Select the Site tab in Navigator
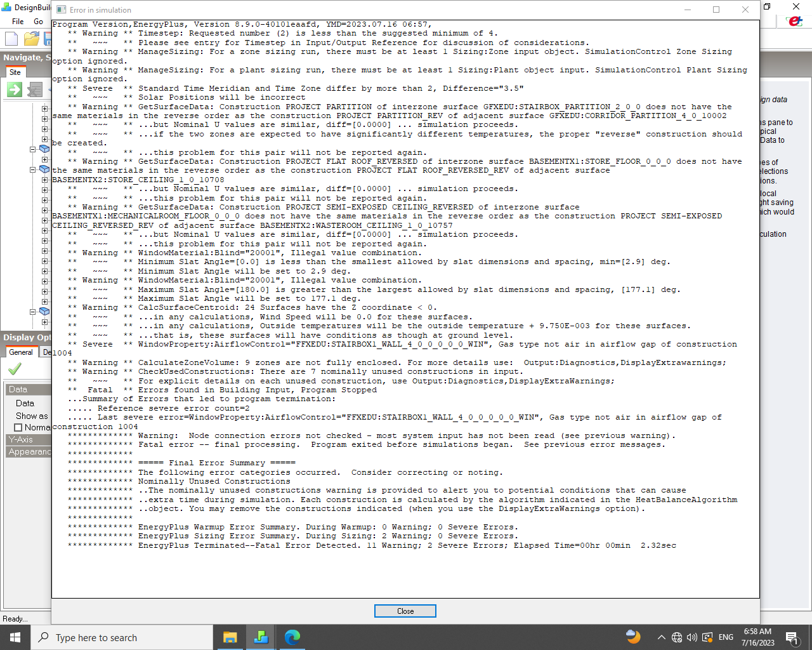812x650 pixels. tap(15, 72)
